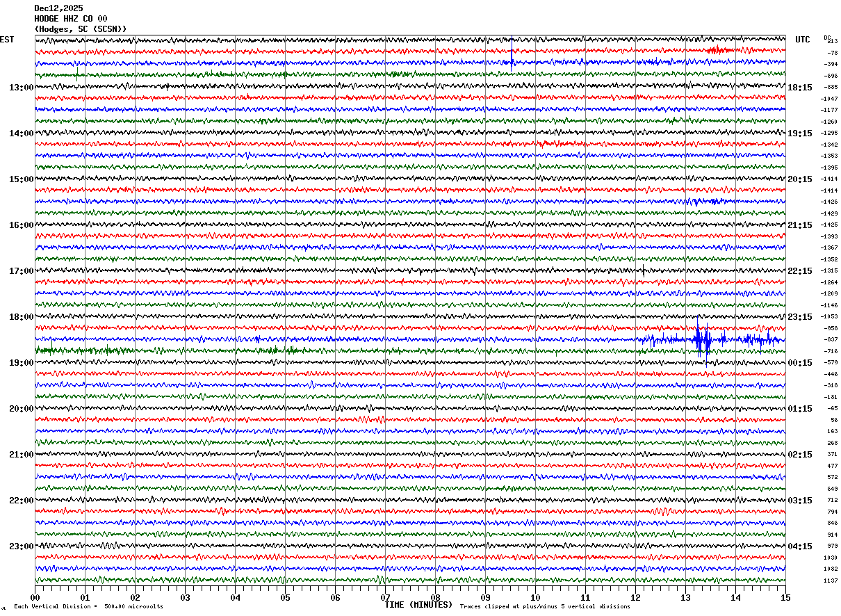This screenshot has width=841, height=616.
Task: Click the UTC timezone label
Action: pyautogui.click(x=803, y=40)
